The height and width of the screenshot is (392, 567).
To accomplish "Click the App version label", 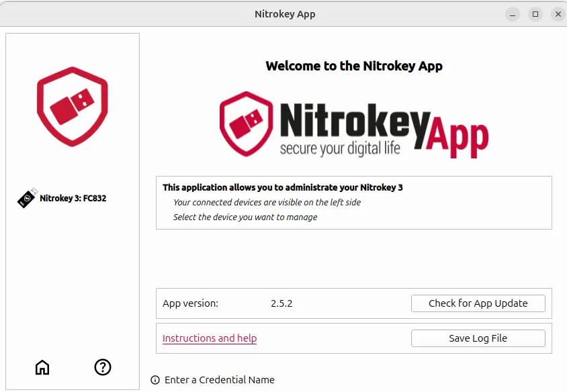I will [190, 303].
